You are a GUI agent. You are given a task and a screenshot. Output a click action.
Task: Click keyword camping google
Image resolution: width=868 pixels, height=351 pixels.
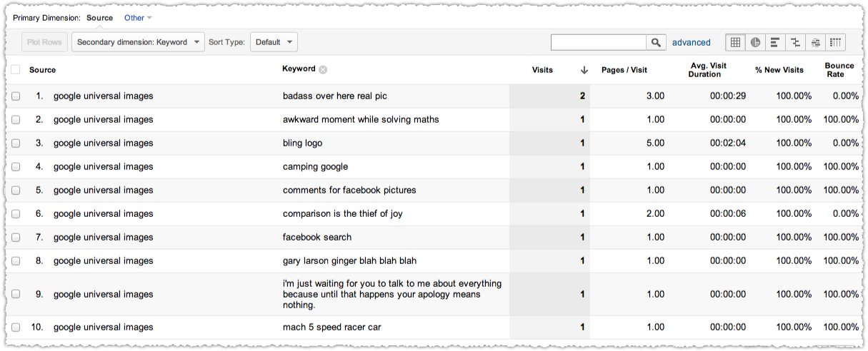[x=315, y=167]
